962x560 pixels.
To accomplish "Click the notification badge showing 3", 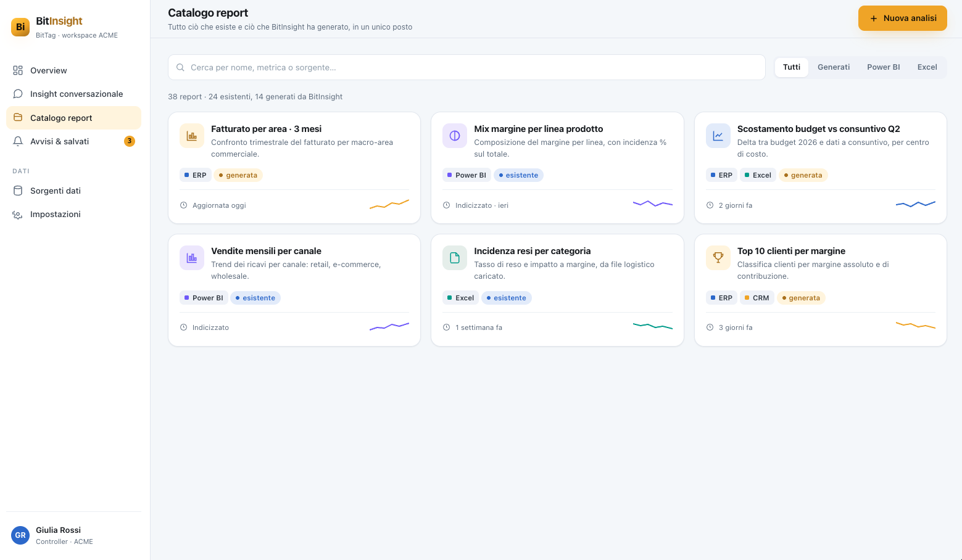I will pos(130,141).
